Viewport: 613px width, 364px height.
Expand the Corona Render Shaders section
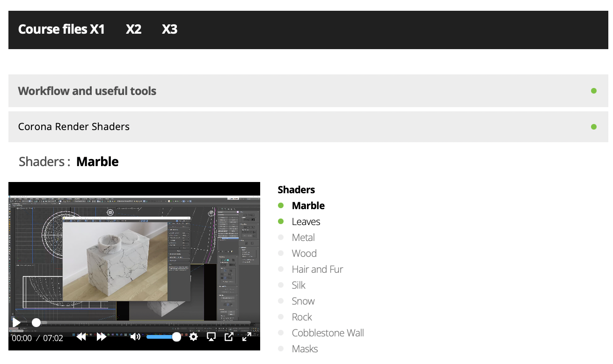(73, 126)
